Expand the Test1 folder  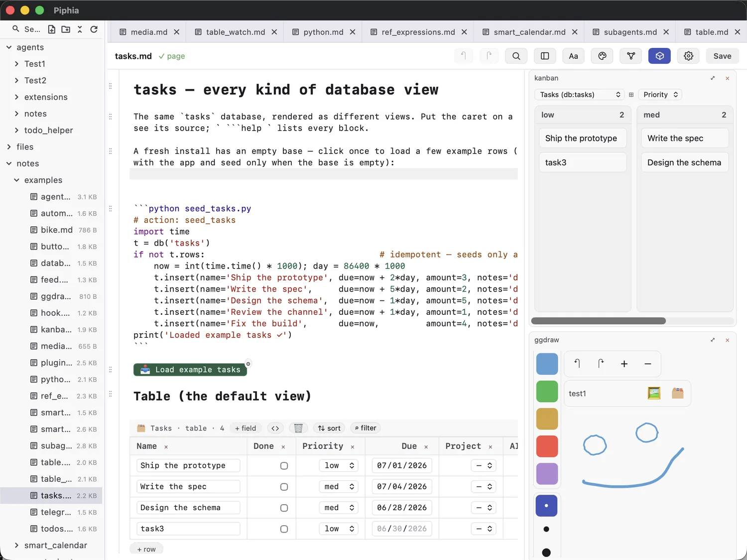16,64
